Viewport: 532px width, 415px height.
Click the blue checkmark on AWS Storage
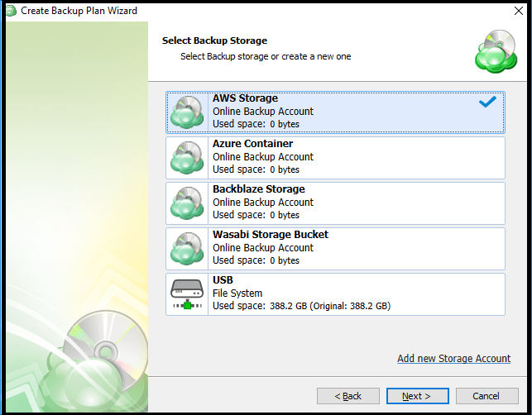pos(487,102)
